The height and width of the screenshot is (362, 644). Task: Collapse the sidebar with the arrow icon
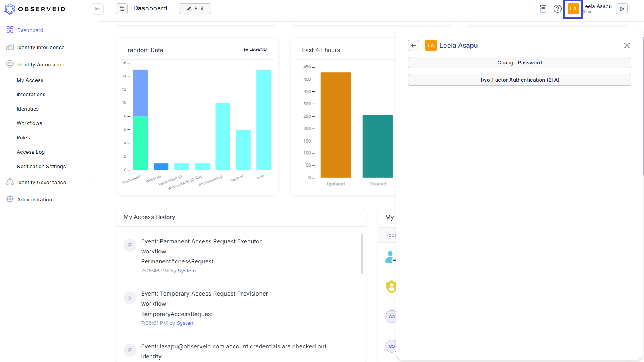[x=98, y=9]
